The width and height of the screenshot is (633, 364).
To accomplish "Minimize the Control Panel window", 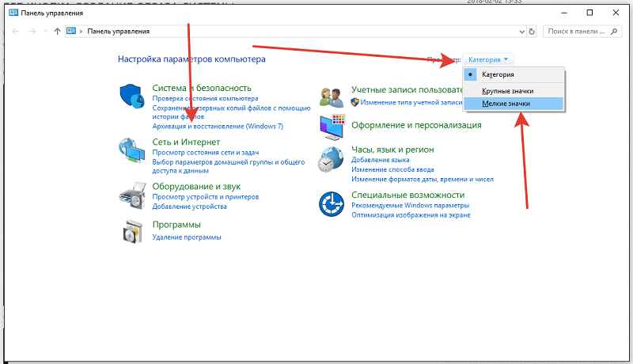I will tap(564, 13).
